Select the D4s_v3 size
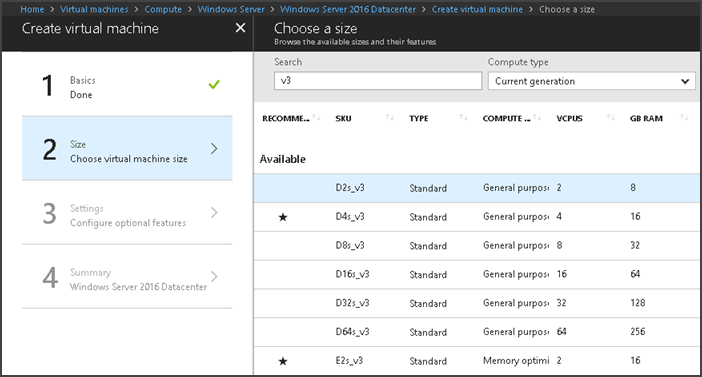 tap(478, 217)
